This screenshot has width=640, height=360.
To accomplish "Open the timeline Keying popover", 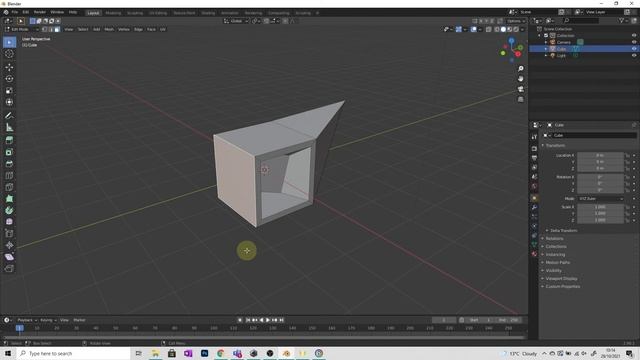I will click(x=48, y=320).
